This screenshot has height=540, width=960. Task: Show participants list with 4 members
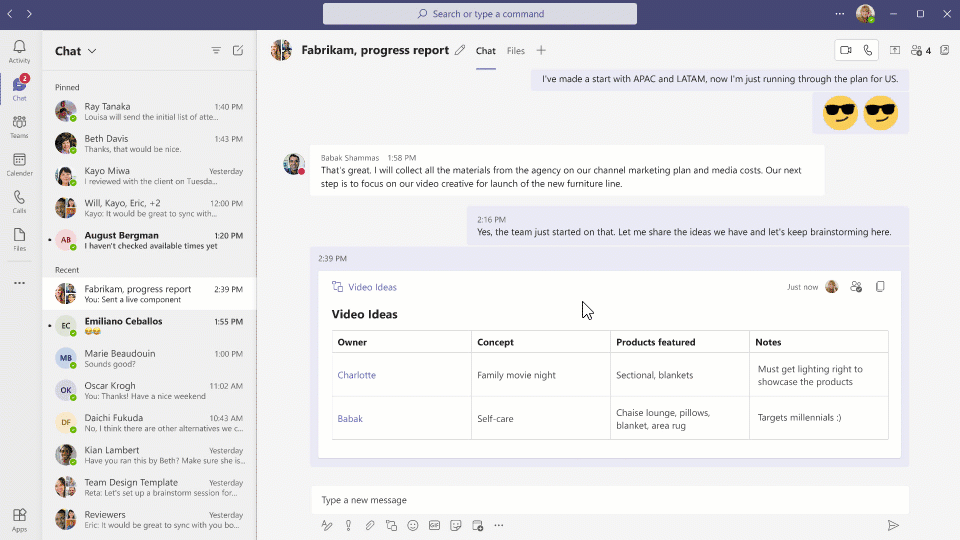click(x=921, y=51)
